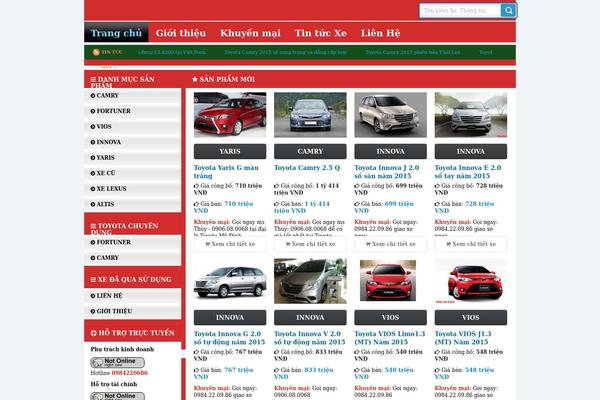Viewport: 600px width, 400px height.
Task: Focus the search text field
Action: pyautogui.click(x=460, y=10)
